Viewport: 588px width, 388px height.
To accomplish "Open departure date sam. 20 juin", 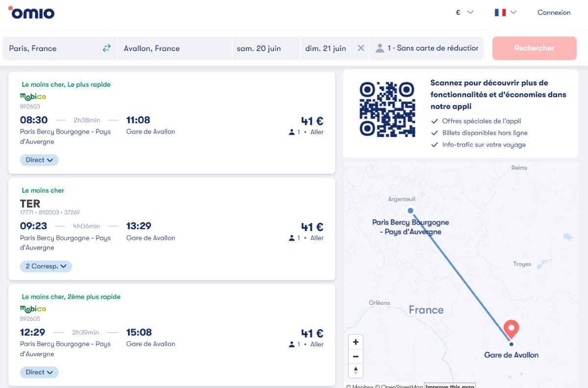I will (266, 48).
